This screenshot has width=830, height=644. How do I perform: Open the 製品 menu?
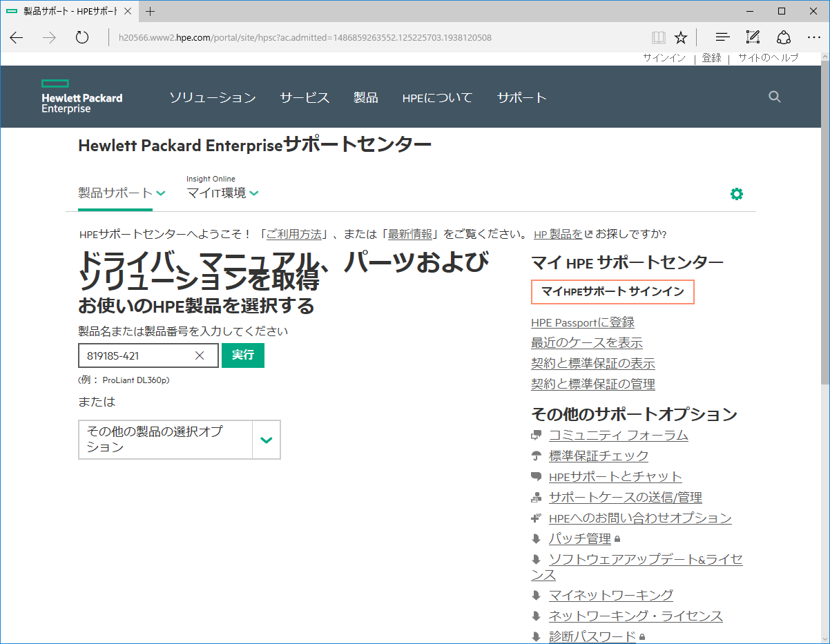366,98
